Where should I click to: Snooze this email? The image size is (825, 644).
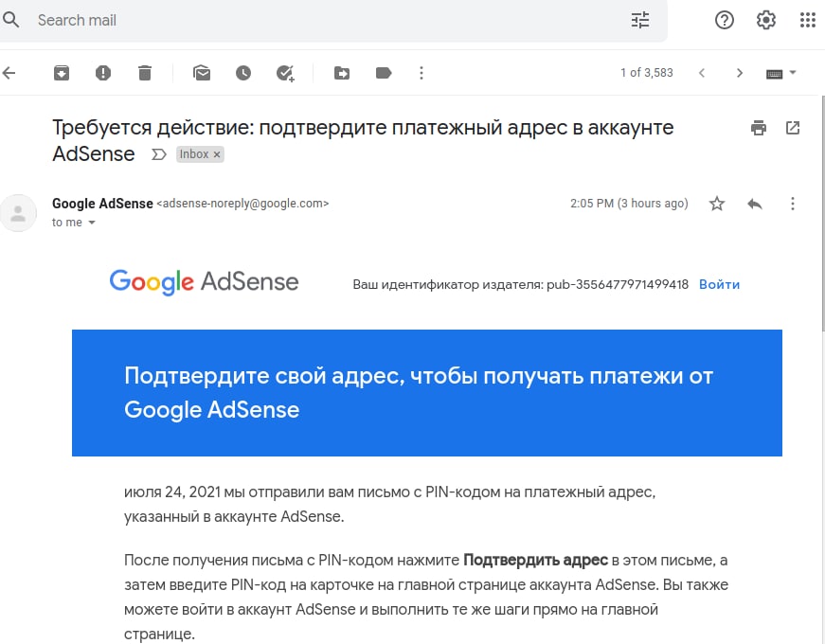point(243,73)
